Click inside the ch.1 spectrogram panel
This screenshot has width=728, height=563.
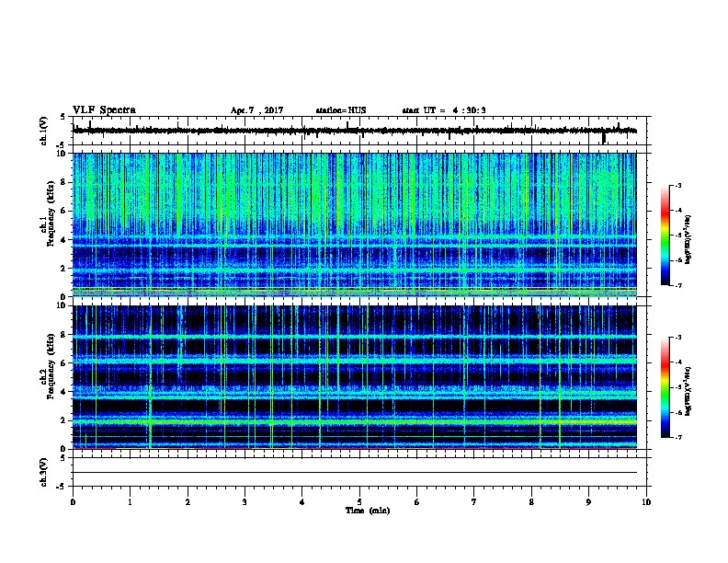(x=355, y=224)
